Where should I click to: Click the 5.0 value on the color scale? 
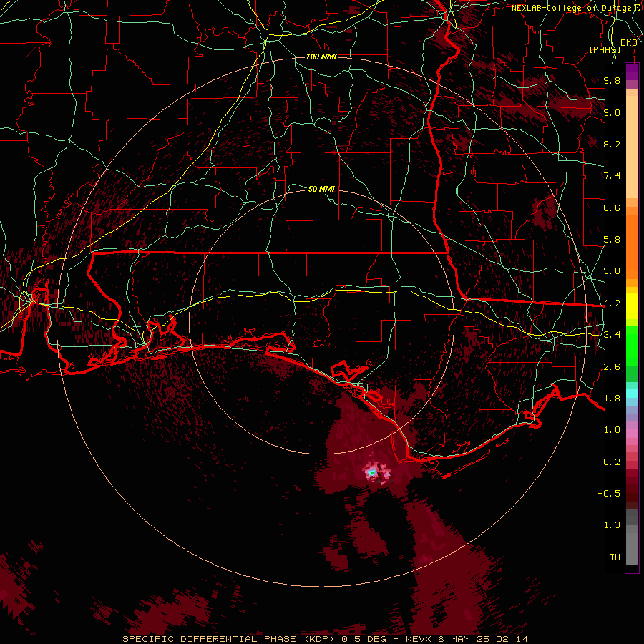[612, 271]
